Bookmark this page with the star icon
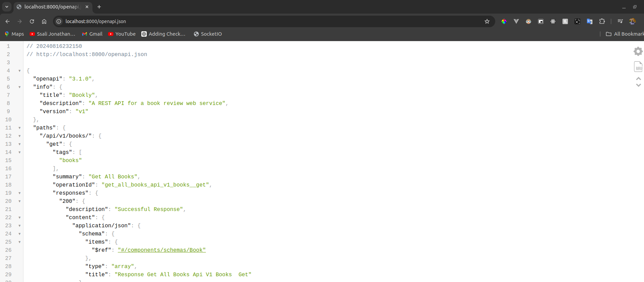This screenshot has height=282, width=644. pyautogui.click(x=487, y=21)
